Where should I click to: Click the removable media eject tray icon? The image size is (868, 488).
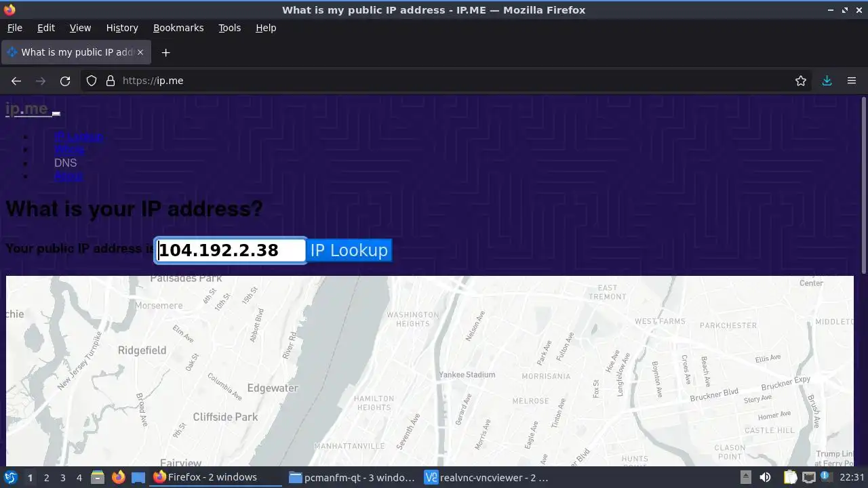[x=745, y=477]
